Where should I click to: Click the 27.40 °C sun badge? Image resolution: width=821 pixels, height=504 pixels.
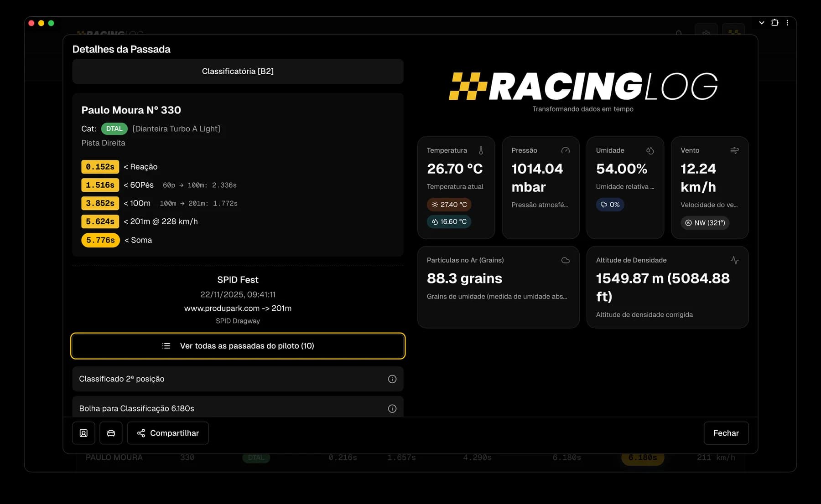[x=449, y=205]
